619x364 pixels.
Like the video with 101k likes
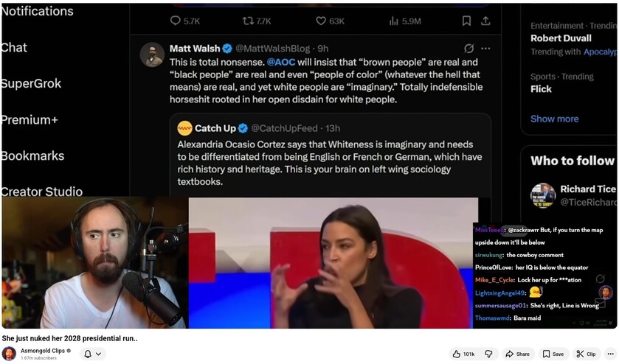point(463,354)
